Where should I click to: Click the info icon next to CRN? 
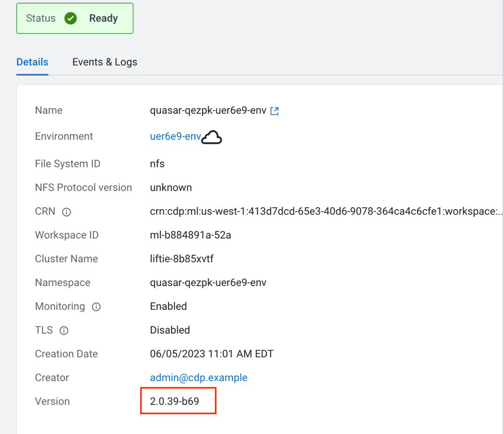(x=66, y=212)
